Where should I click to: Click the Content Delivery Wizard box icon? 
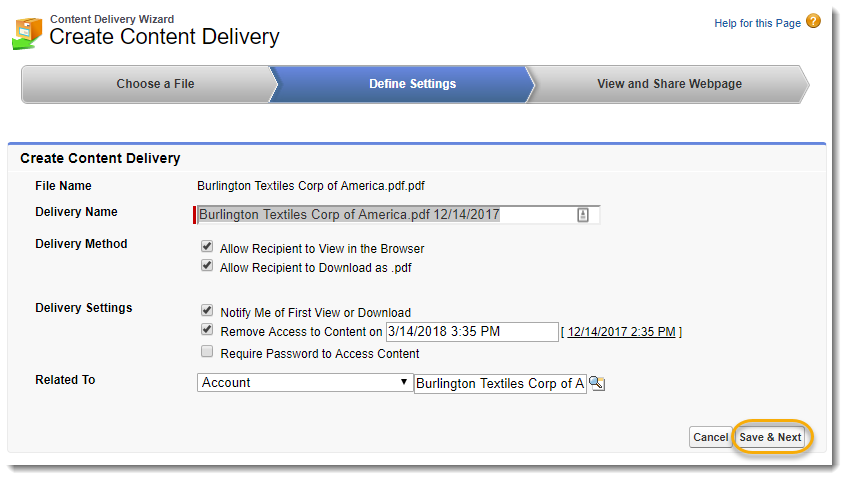tap(27, 33)
